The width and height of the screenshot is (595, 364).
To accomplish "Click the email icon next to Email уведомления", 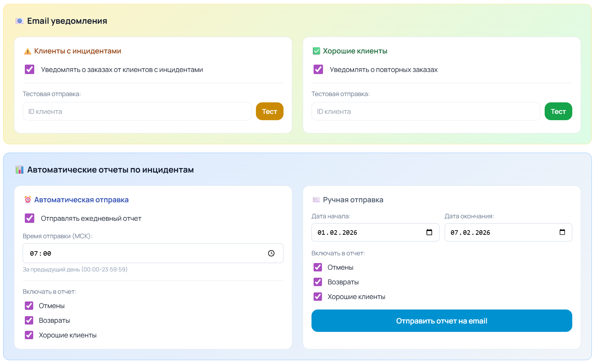I will [19, 21].
